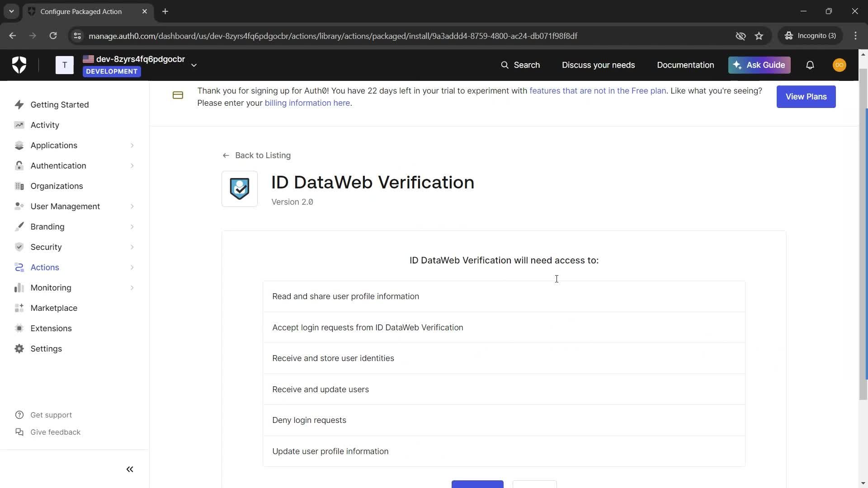The height and width of the screenshot is (488, 868).
Task: Open Settings in the sidebar
Action: coord(46,349)
